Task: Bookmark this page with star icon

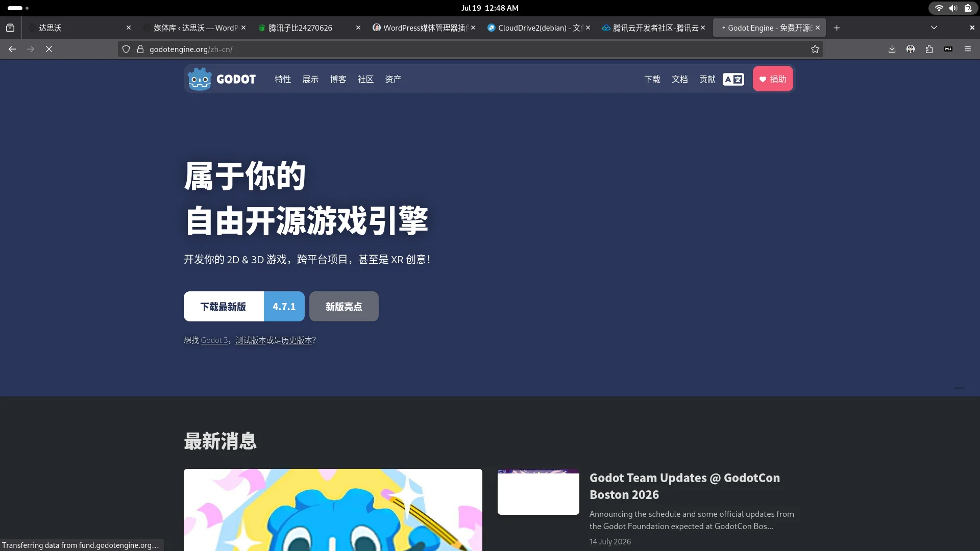Action: [x=815, y=49]
